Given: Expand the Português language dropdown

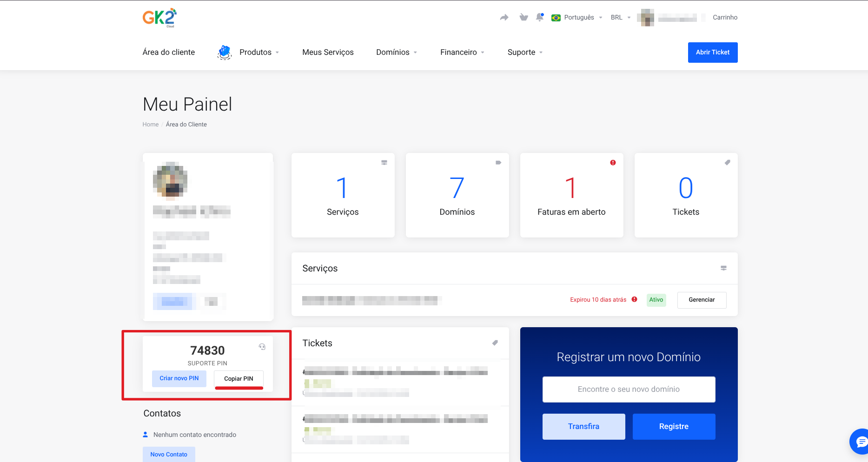Looking at the screenshot, I should [579, 18].
